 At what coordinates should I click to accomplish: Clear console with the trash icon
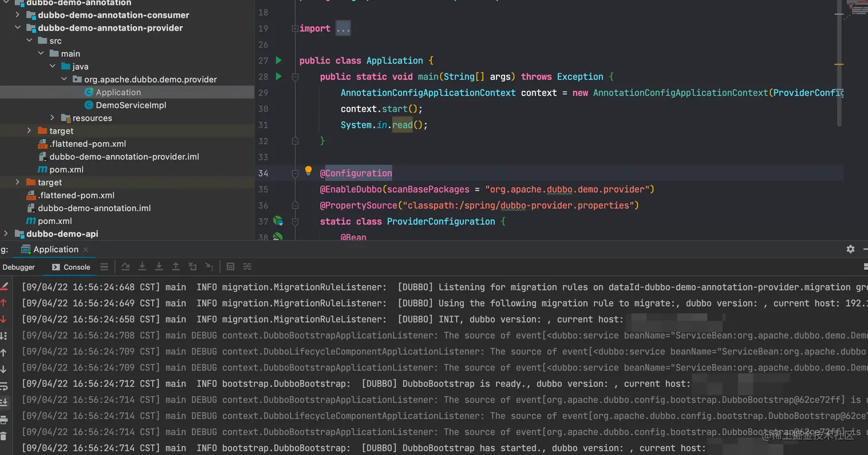(3, 437)
